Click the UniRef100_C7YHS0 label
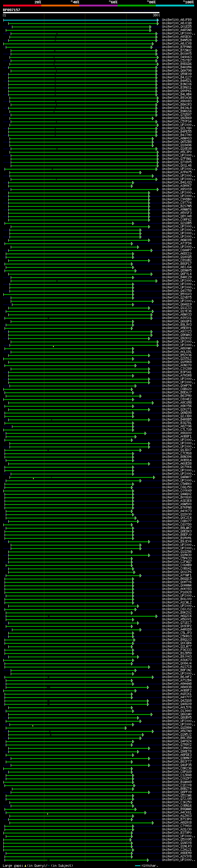The width and height of the screenshot is (197, 868). point(177,826)
